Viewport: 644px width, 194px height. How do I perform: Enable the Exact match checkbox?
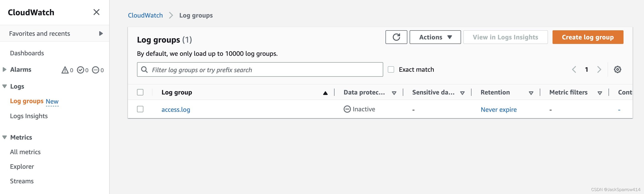[391, 69]
